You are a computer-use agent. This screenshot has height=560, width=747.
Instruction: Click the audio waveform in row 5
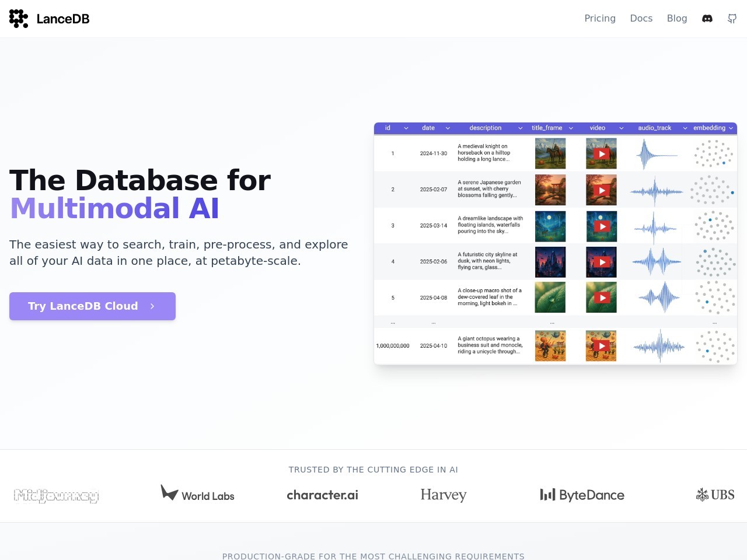659,297
